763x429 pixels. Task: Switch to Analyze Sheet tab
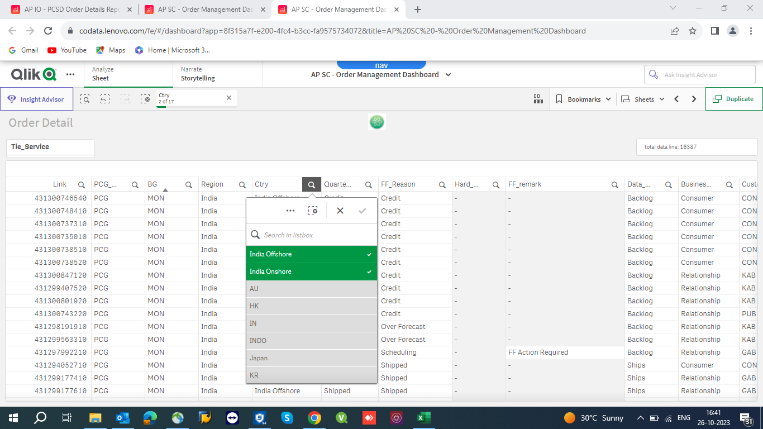[x=102, y=74]
